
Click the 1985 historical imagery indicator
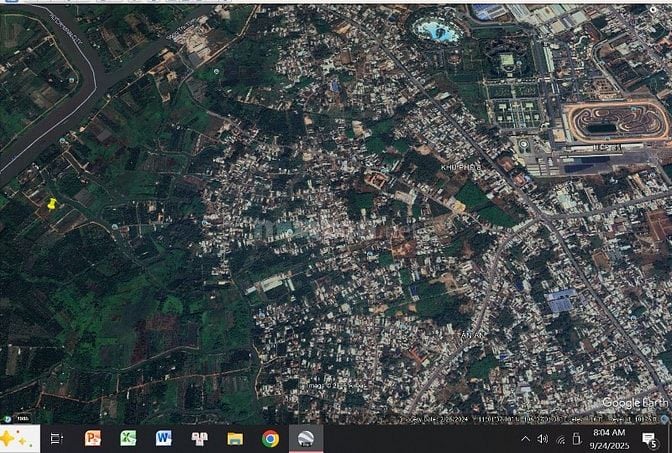click(x=21, y=418)
